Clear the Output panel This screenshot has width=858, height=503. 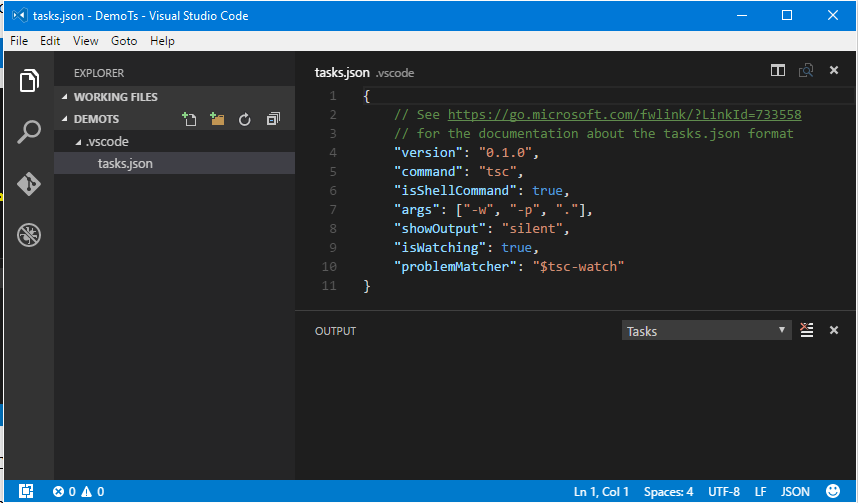[807, 330]
